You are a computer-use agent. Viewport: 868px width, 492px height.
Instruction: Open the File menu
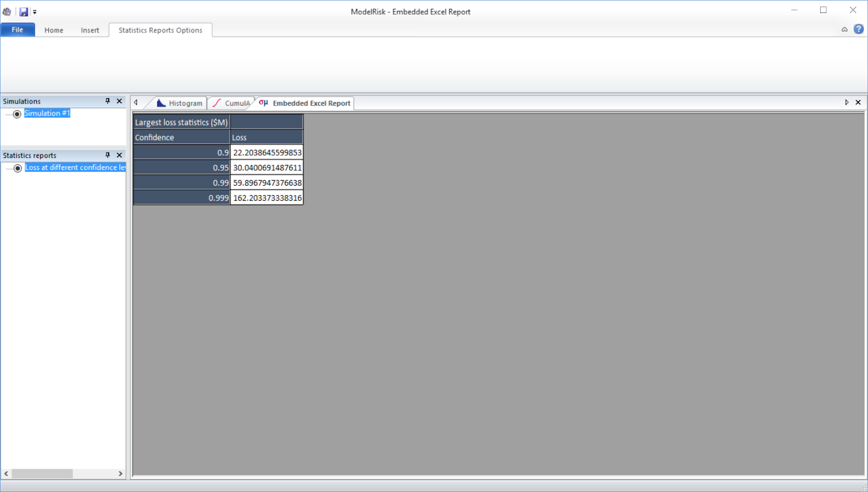click(x=17, y=29)
